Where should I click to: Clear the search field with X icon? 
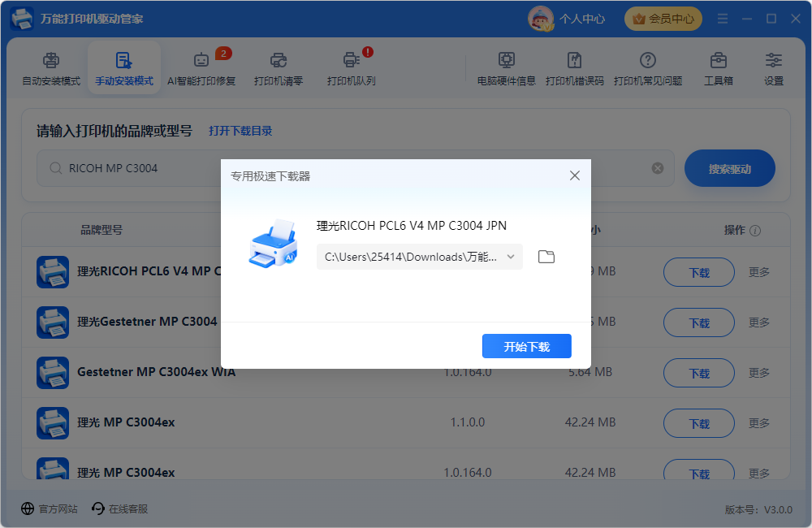pyautogui.click(x=657, y=168)
